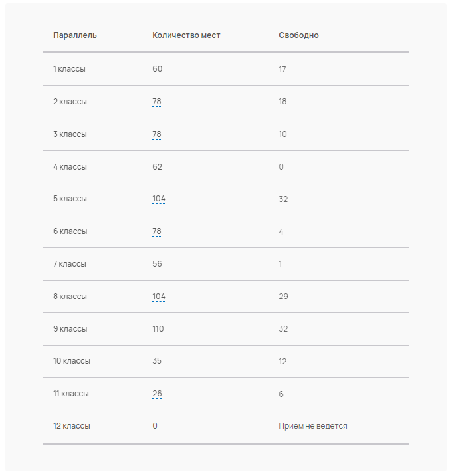Click free places value 17 for 1 классы
The image size is (450, 476).
coord(282,69)
